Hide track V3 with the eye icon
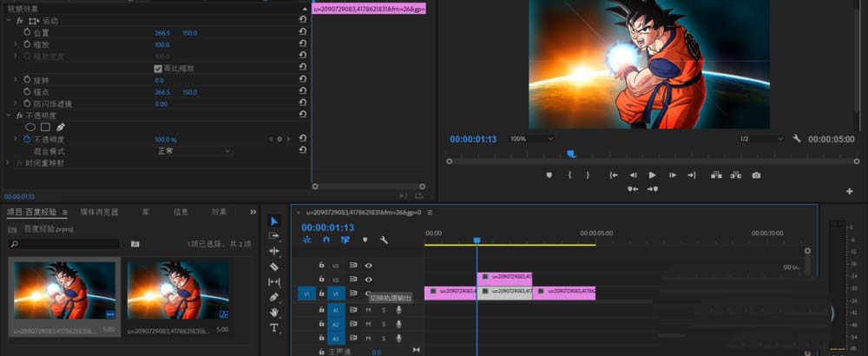 point(369,266)
